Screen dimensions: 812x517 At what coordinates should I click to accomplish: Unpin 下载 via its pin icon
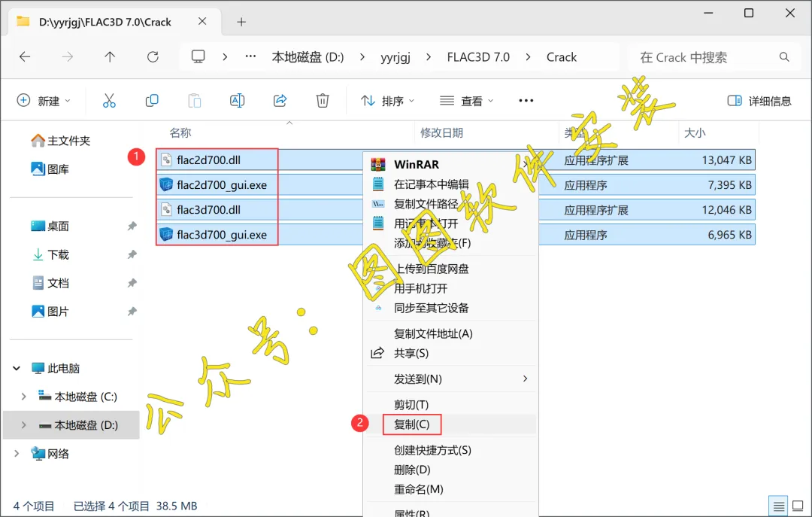(132, 254)
